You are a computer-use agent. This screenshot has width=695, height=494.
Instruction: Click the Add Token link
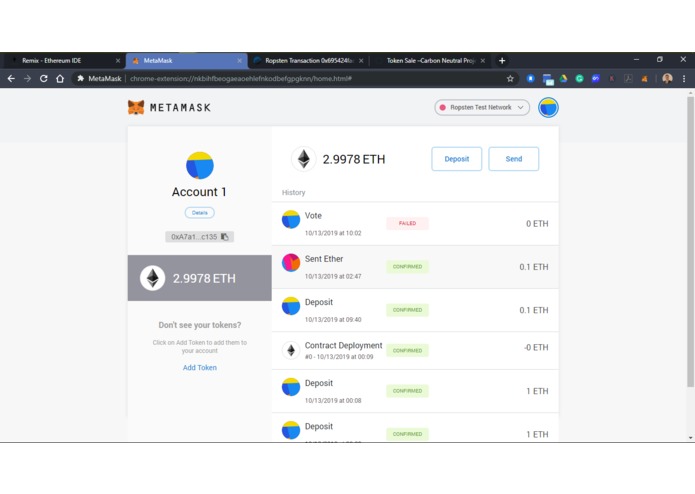click(199, 367)
